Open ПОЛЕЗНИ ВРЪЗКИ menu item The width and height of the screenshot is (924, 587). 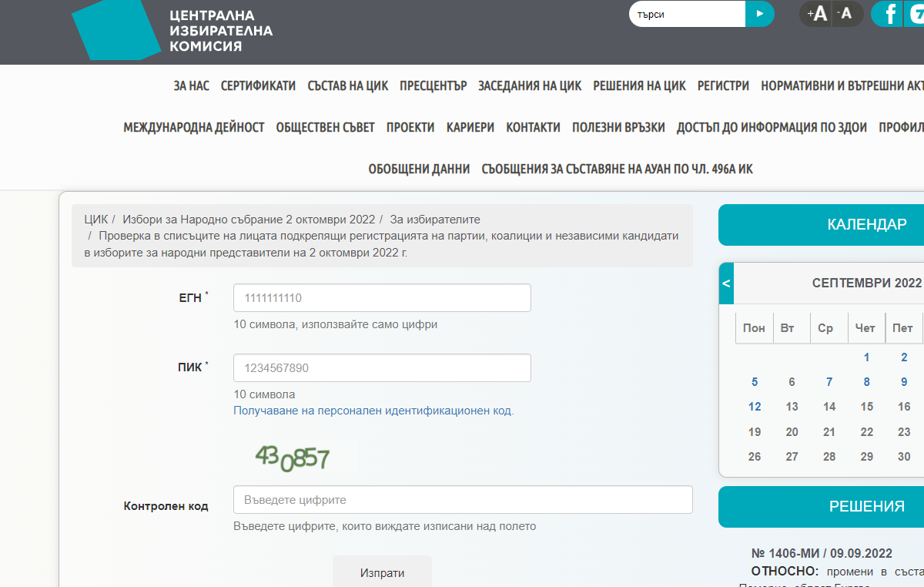click(618, 128)
